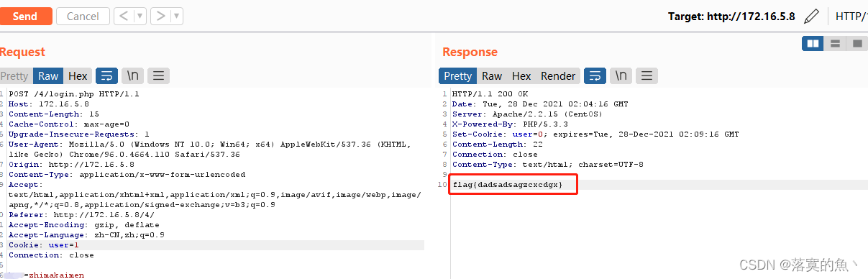The image size is (868, 279).
Task: Click the POST /4/login.php request line
Action: click(x=74, y=94)
